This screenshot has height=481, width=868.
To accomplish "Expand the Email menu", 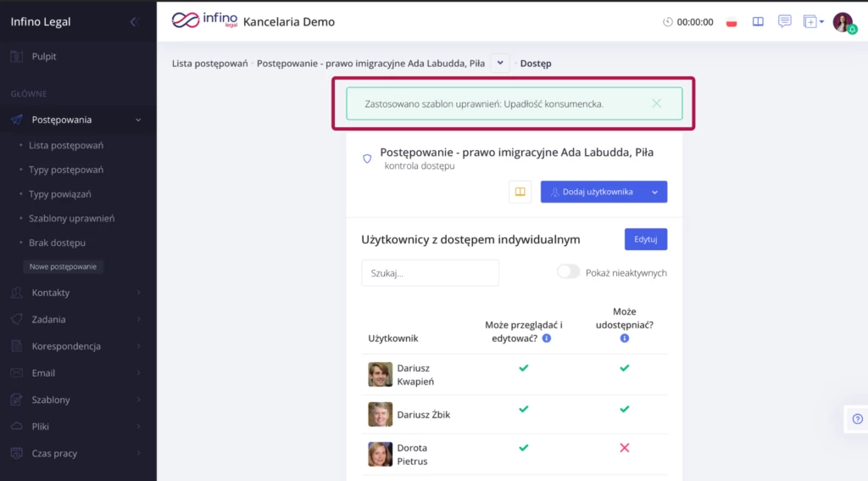I will [138, 373].
